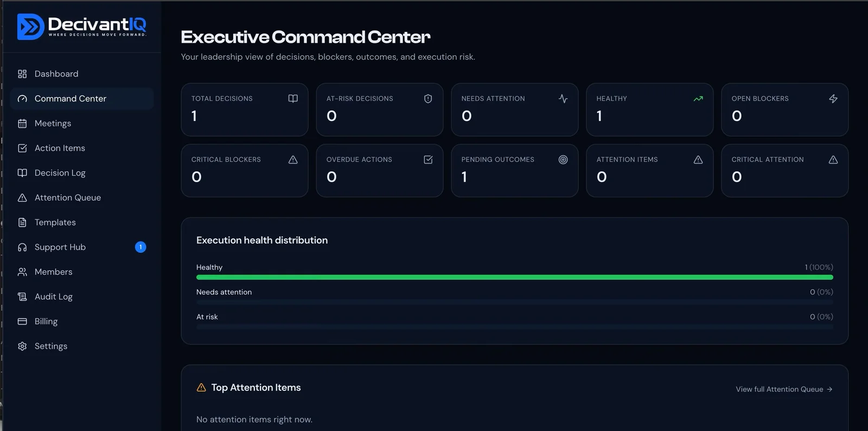The image size is (868, 431).
Task: Click the Top Attention Items heading
Action: point(256,388)
